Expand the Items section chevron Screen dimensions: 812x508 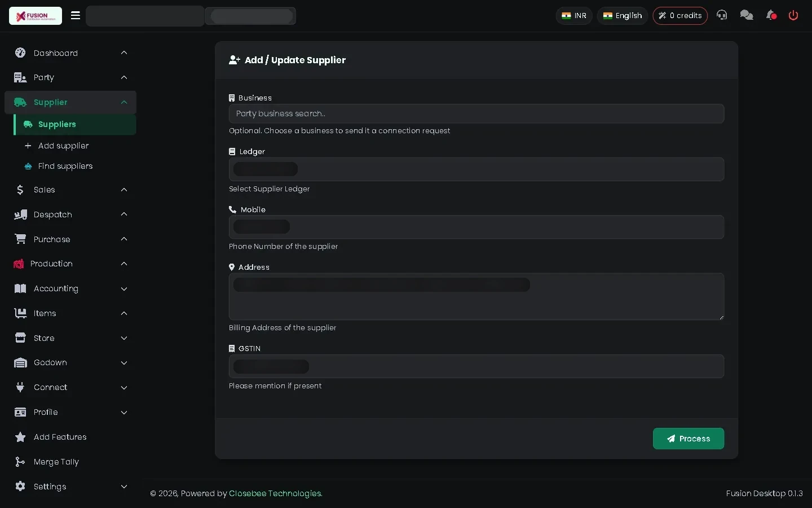pyautogui.click(x=124, y=313)
